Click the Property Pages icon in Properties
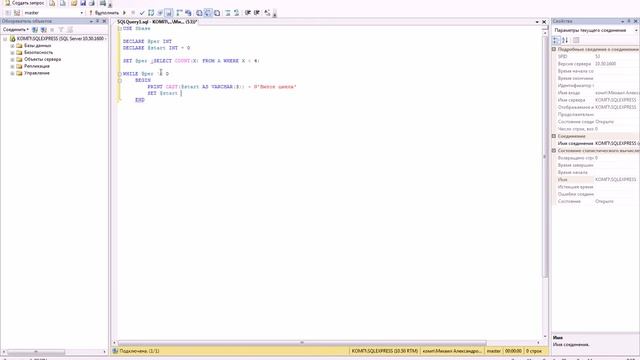The width and height of the screenshot is (640, 360). (576, 40)
